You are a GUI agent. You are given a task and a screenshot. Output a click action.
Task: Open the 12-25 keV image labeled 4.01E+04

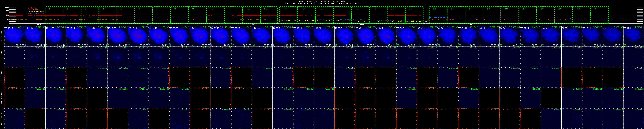point(118,77)
